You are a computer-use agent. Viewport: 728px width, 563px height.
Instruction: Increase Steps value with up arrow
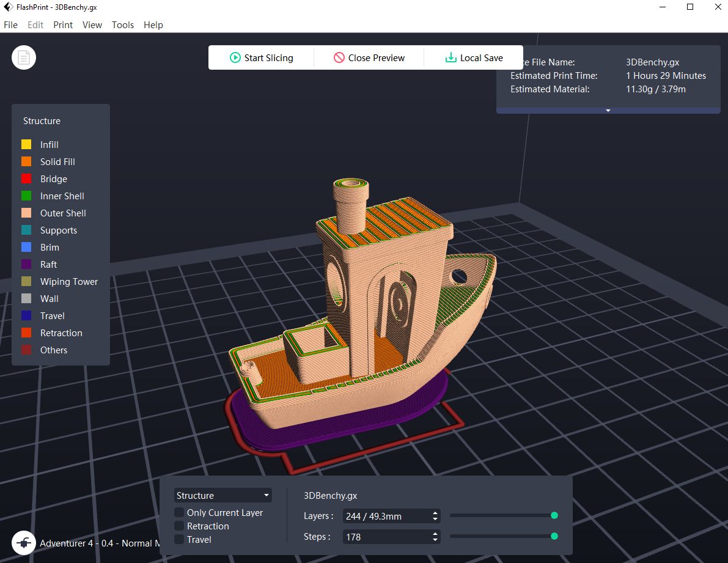click(435, 534)
